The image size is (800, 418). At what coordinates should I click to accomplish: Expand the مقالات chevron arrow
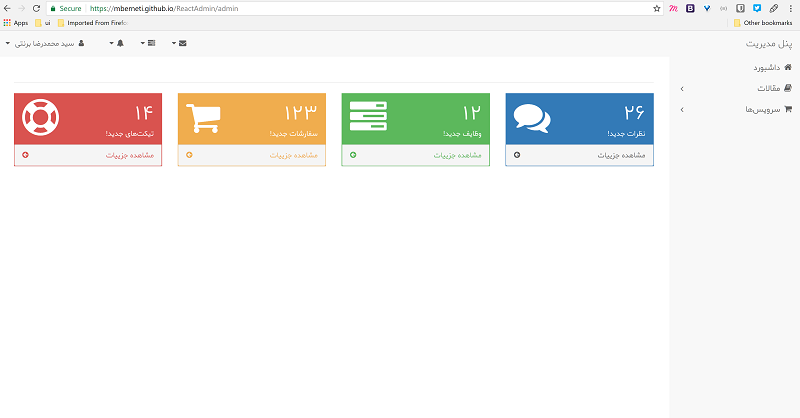682,89
